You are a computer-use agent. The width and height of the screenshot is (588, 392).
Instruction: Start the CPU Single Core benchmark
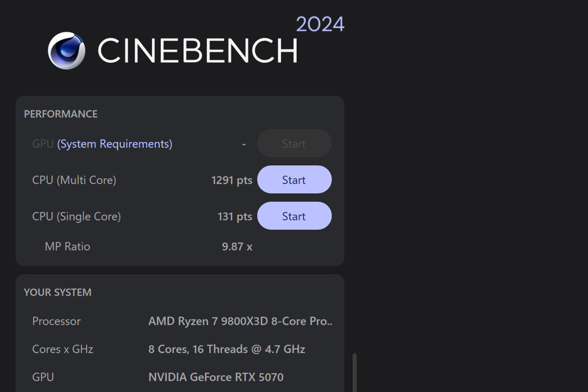pyautogui.click(x=294, y=216)
